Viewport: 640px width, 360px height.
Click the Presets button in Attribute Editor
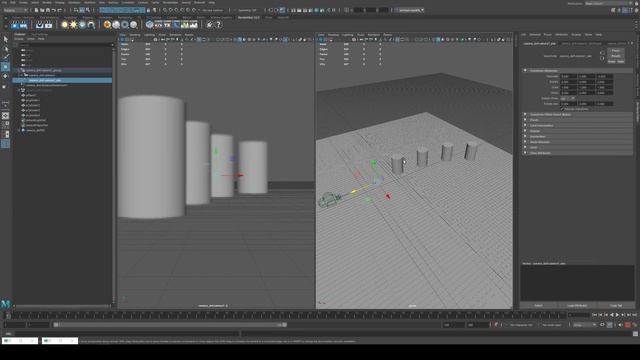tap(616, 56)
